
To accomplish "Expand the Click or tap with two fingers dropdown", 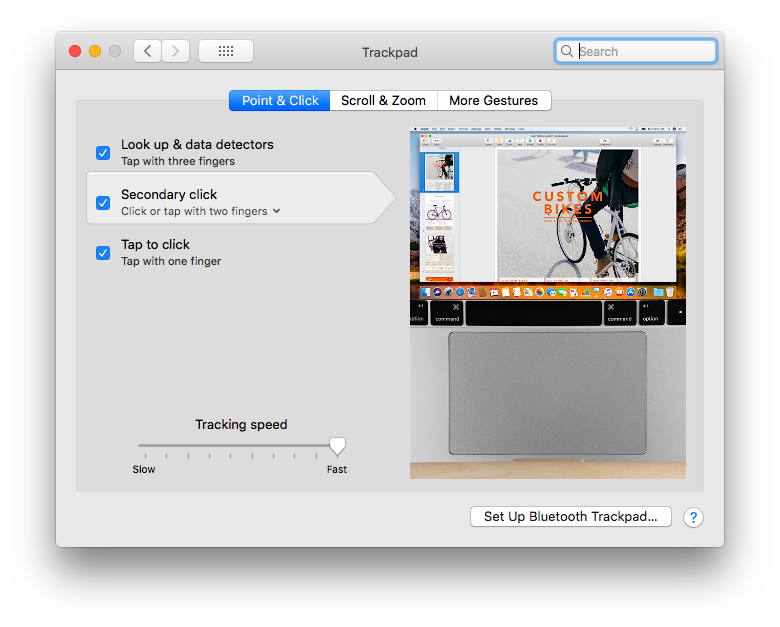I will point(201,211).
